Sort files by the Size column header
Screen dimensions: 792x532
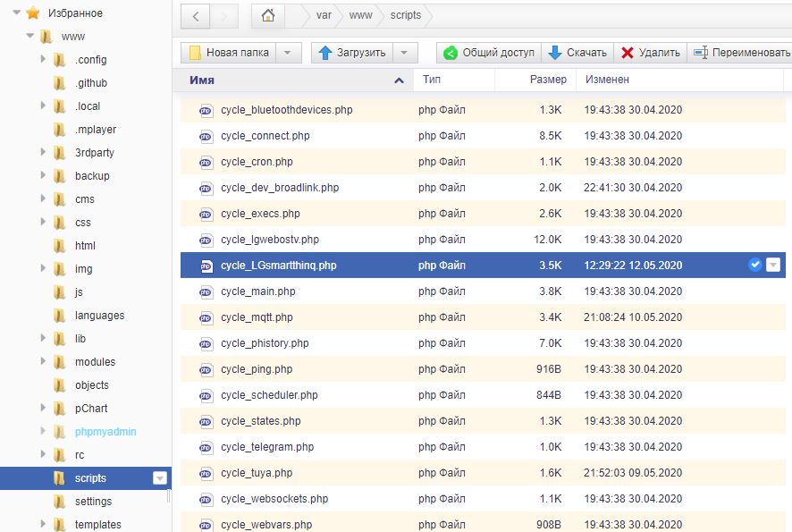click(x=547, y=80)
